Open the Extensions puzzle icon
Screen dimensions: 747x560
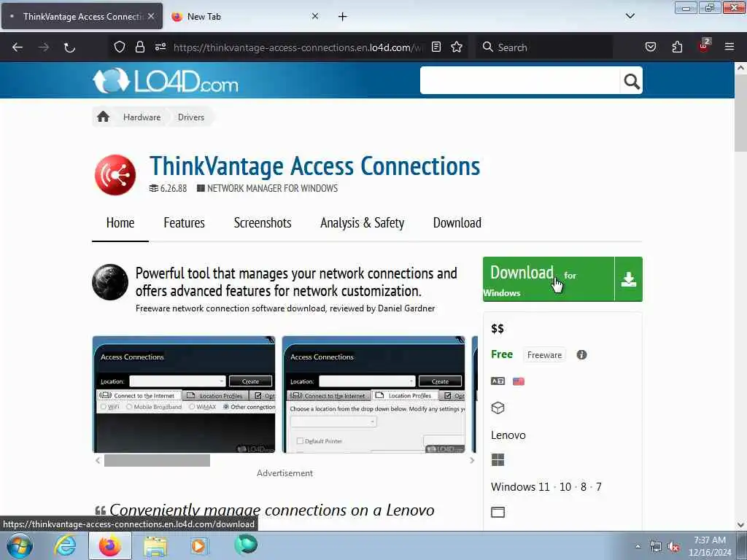[x=677, y=47]
